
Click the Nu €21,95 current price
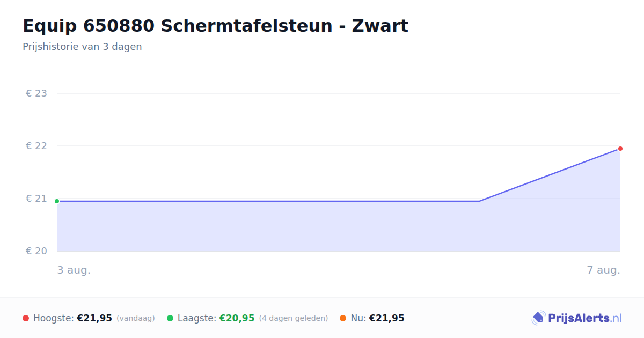click(386, 318)
